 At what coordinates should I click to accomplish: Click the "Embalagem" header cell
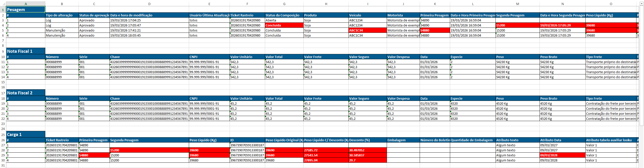tap(403, 140)
